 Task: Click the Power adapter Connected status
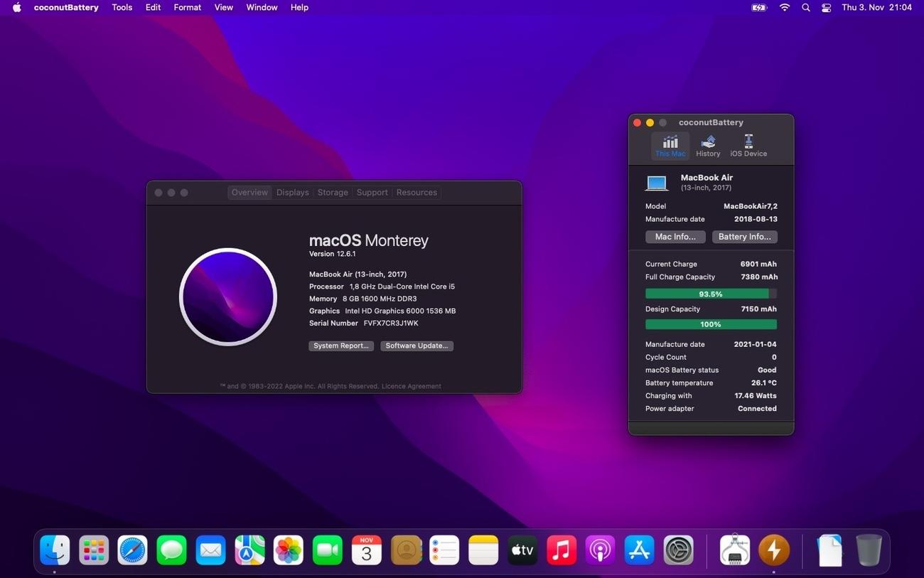click(757, 408)
